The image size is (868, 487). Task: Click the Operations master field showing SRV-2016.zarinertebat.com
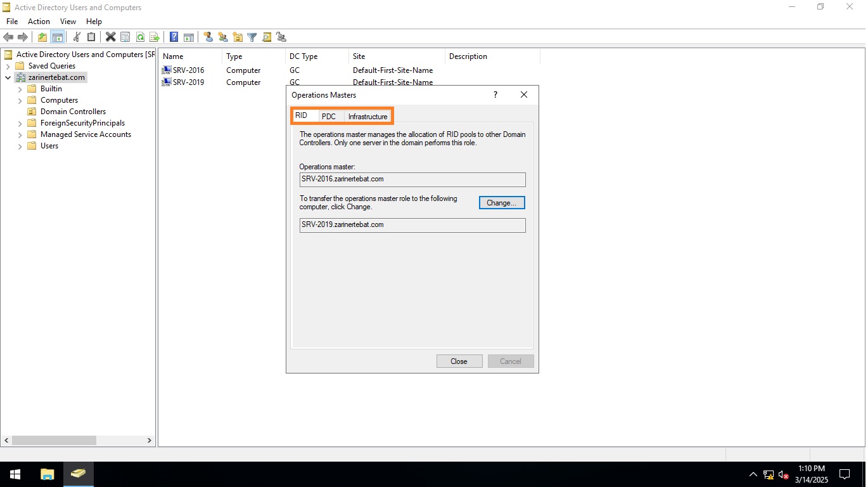(412, 179)
